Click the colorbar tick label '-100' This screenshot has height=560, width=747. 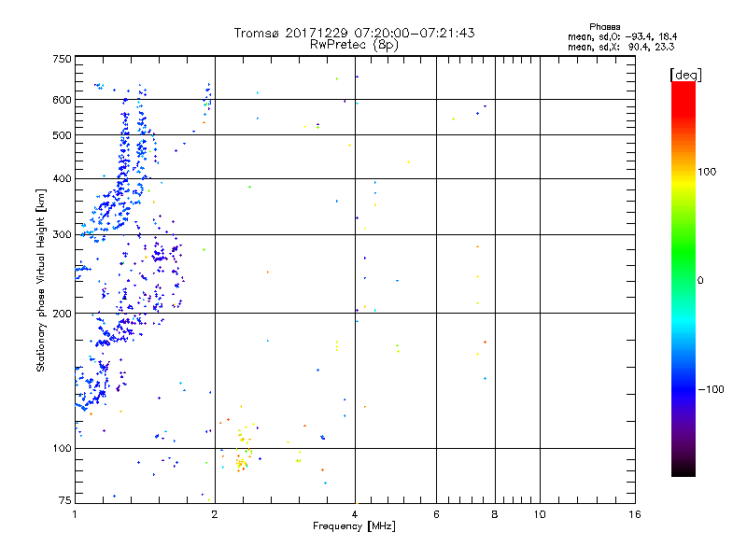click(712, 389)
